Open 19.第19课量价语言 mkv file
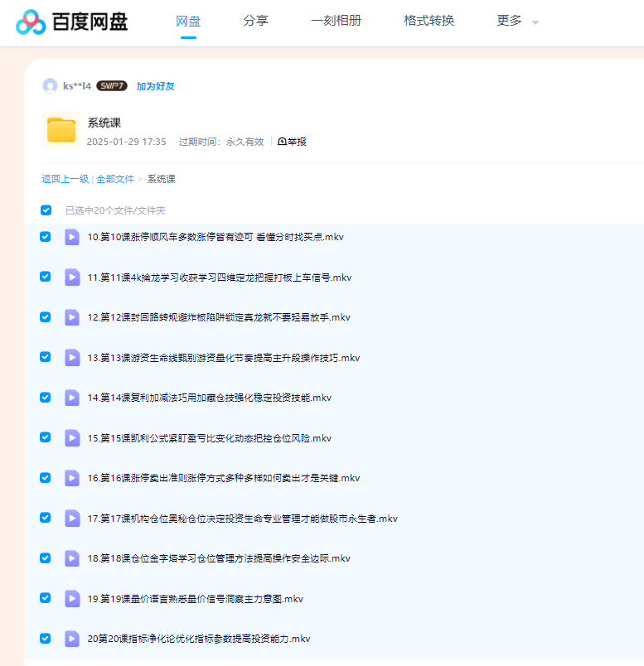The image size is (644, 666). click(195, 598)
